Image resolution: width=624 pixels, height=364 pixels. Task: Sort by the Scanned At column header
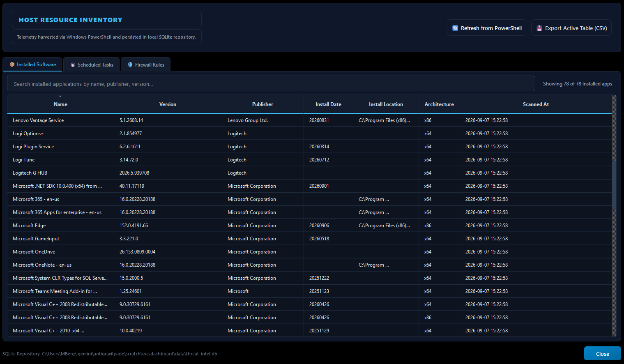(x=536, y=104)
